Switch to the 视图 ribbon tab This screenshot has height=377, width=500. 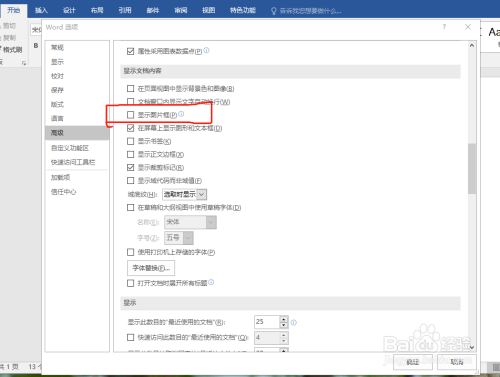[x=209, y=10]
